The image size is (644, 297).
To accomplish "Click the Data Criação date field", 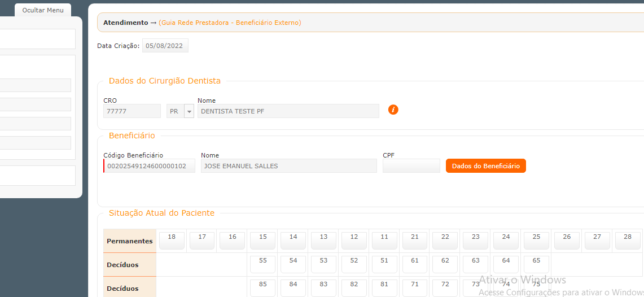I will [x=165, y=46].
